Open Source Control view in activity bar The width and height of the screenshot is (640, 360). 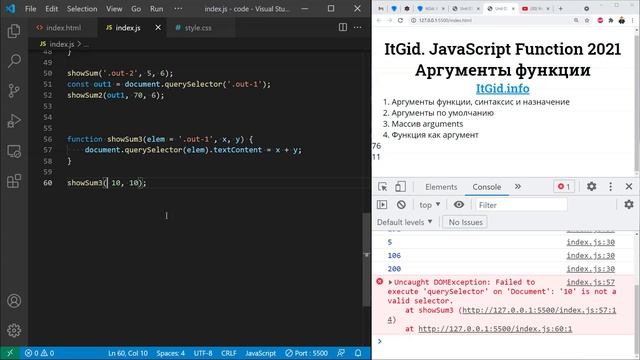click(14, 91)
